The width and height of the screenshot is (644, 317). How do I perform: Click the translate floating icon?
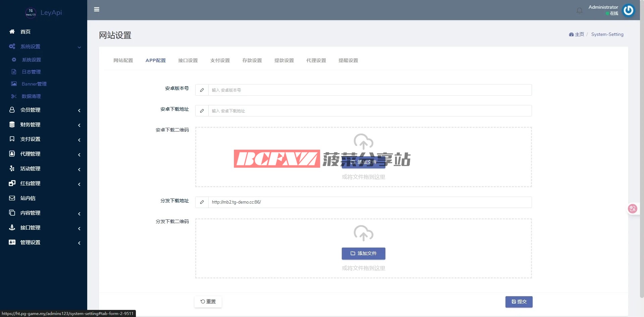(632, 209)
